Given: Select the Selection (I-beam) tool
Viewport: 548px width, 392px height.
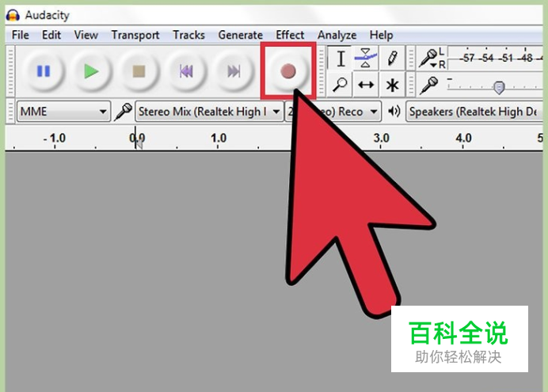Looking at the screenshot, I should pos(341,58).
